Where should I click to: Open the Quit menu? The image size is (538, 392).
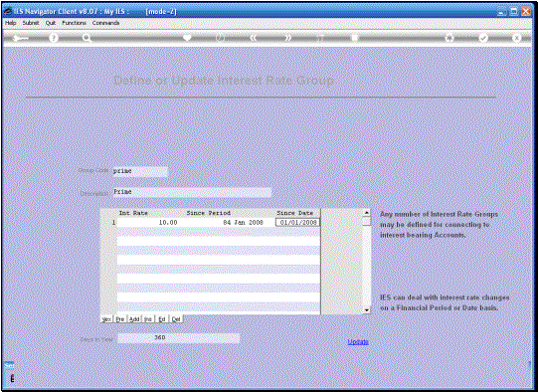pos(51,23)
